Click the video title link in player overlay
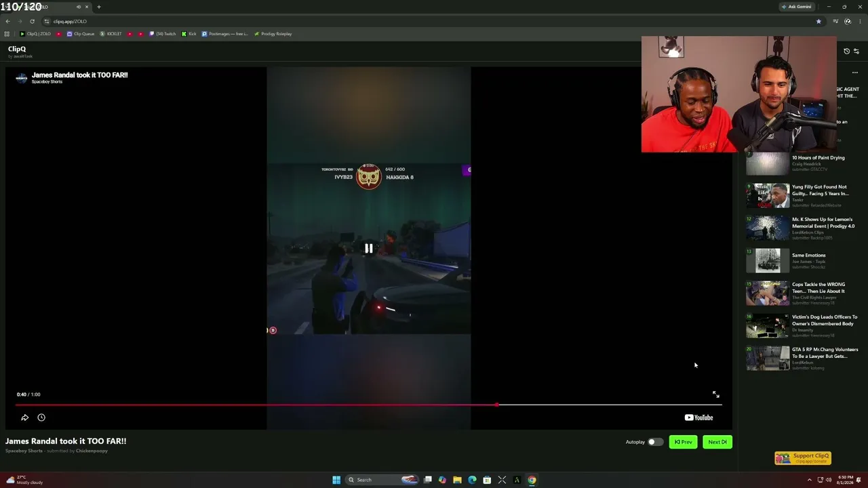Image resolution: width=868 pixels, height=488 pixels. coord(79,75)
